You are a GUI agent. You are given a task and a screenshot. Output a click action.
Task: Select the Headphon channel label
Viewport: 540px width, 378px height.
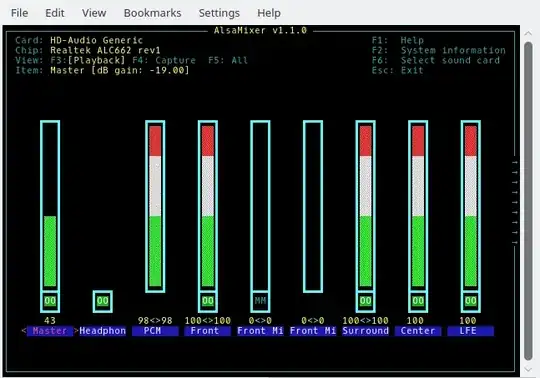click(103, 331)
